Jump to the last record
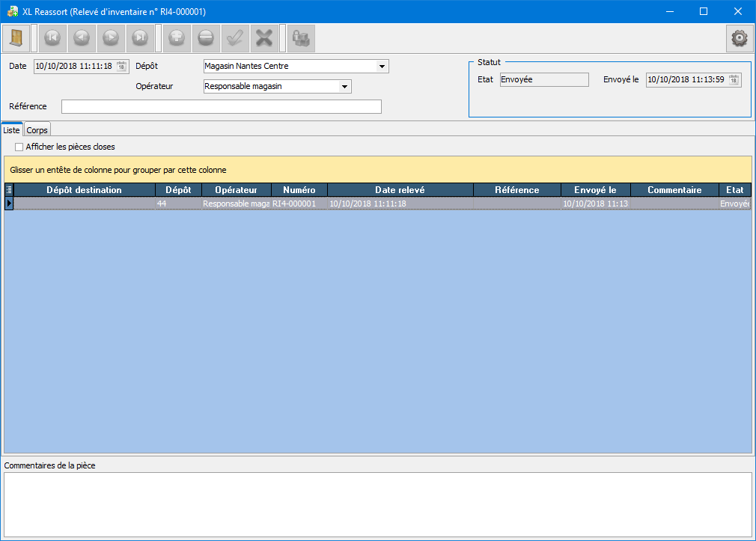756x541 pixels. (x=140, y=37)
